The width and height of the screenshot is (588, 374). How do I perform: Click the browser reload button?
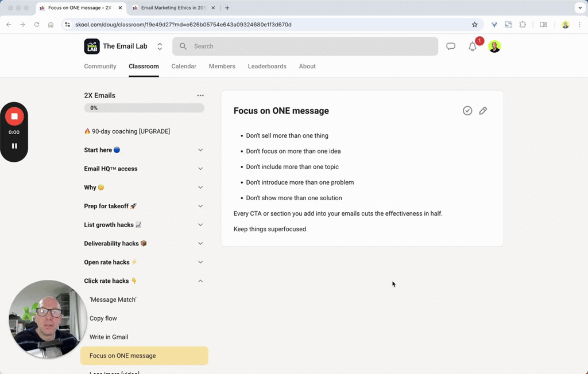click(37, 25)
